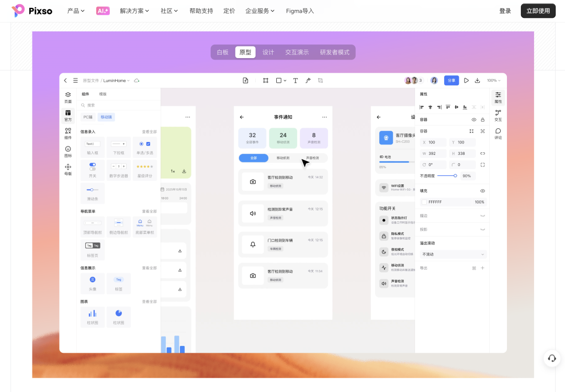
Task: Open the 产品 dropdown menu
Action: [76, 11]
